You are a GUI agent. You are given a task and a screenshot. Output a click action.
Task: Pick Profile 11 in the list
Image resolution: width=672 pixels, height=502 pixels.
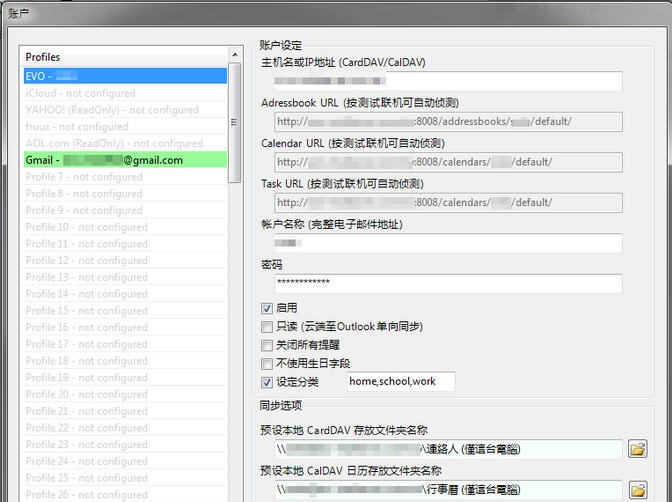125,243
